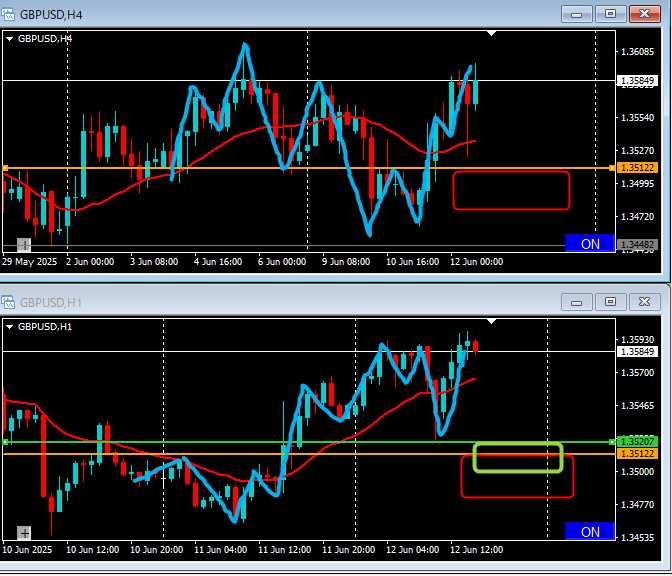Viewport: 672px width, 576px height.
Task: Click the 4 Jun 16:00 time label
Action: coord(218,261)
